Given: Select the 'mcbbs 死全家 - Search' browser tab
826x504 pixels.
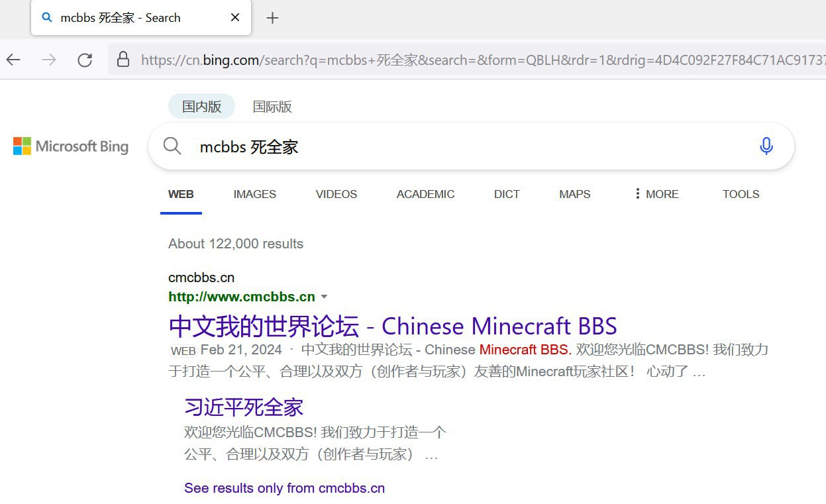Looking at the screenshot, I should [141, 18].
